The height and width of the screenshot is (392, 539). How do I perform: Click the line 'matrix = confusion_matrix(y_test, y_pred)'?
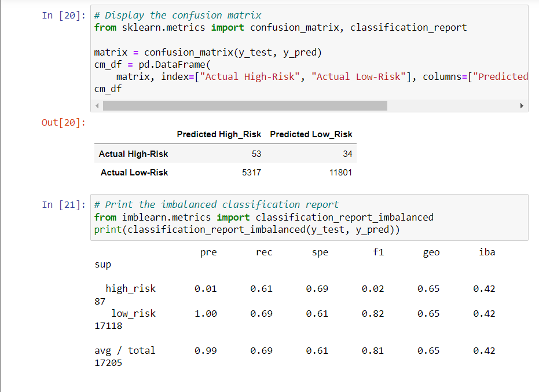point(208,52)
